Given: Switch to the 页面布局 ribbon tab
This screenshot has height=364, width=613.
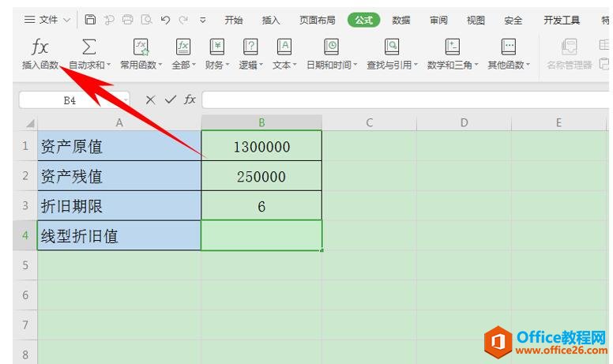Looking at the screenshot, I should (317, 20).
